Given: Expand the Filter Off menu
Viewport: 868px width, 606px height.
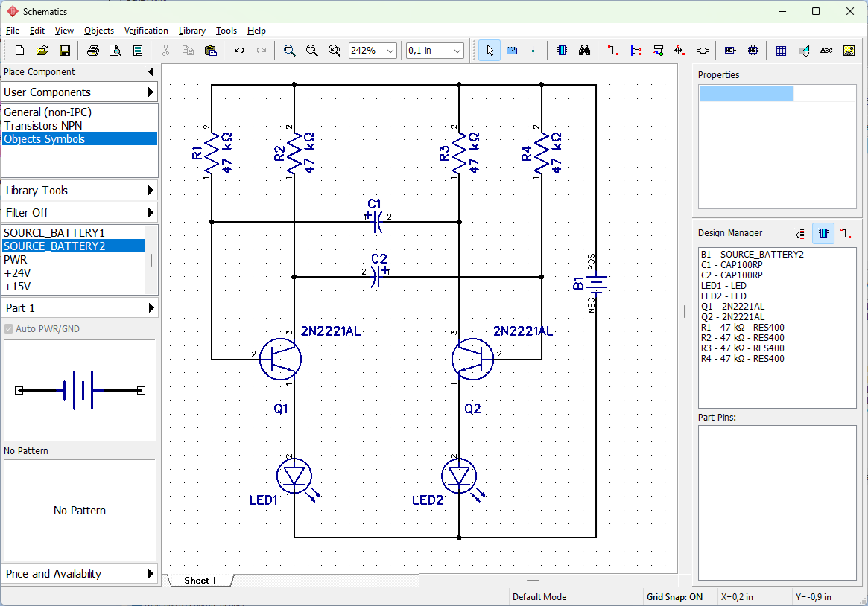Looking at the screenshot, I should 80,213.
